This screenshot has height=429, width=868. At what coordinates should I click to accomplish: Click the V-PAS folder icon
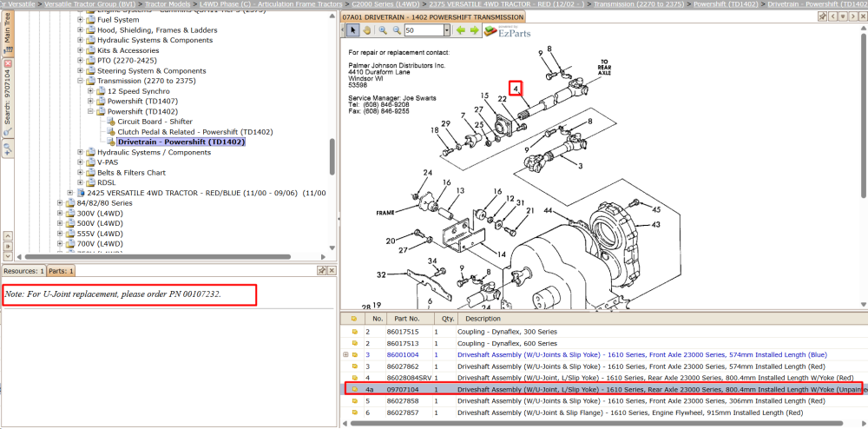pyautogui.click(x=91, y=162)
